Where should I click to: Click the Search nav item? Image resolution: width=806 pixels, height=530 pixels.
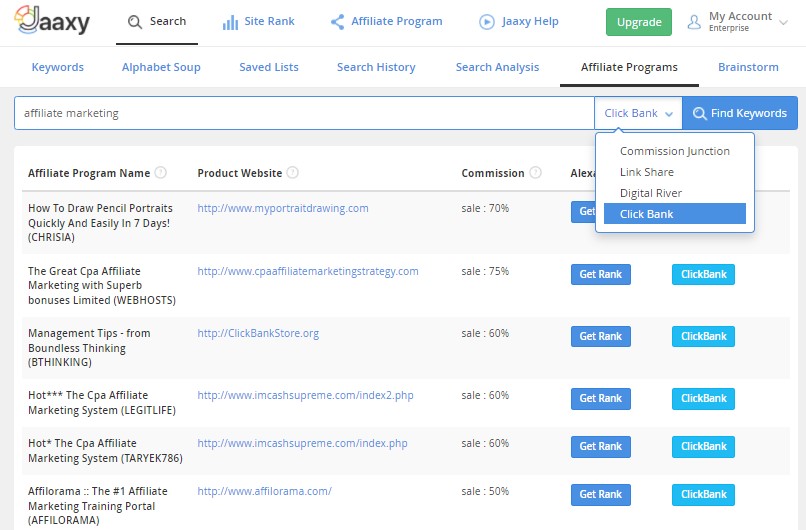point(157,22)
